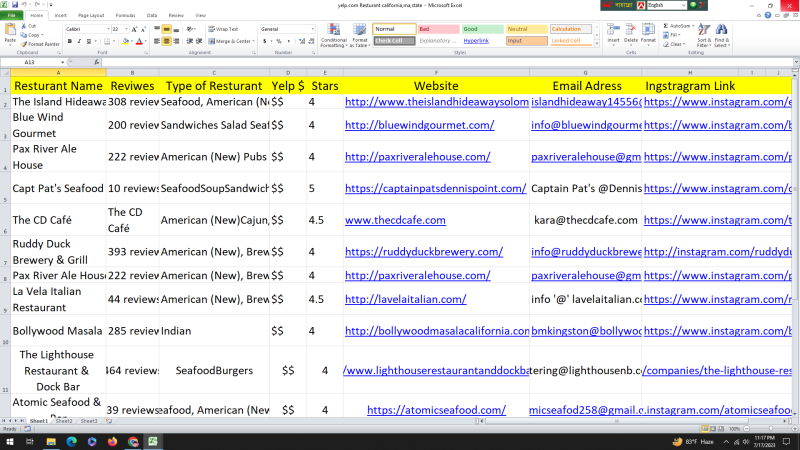Open the lavelaitalian.com link
Image resolution: width=800 pixels, height=450 pixels.
[406, 299]
